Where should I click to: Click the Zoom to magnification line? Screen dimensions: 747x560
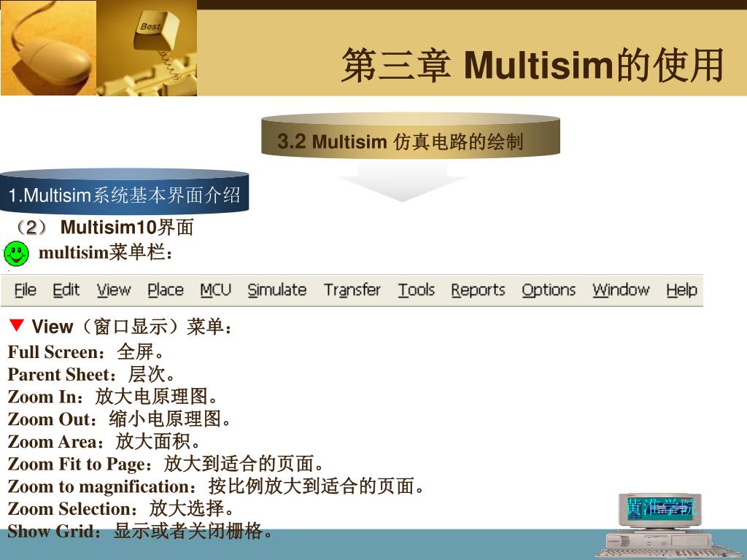[x=216, y=486]
